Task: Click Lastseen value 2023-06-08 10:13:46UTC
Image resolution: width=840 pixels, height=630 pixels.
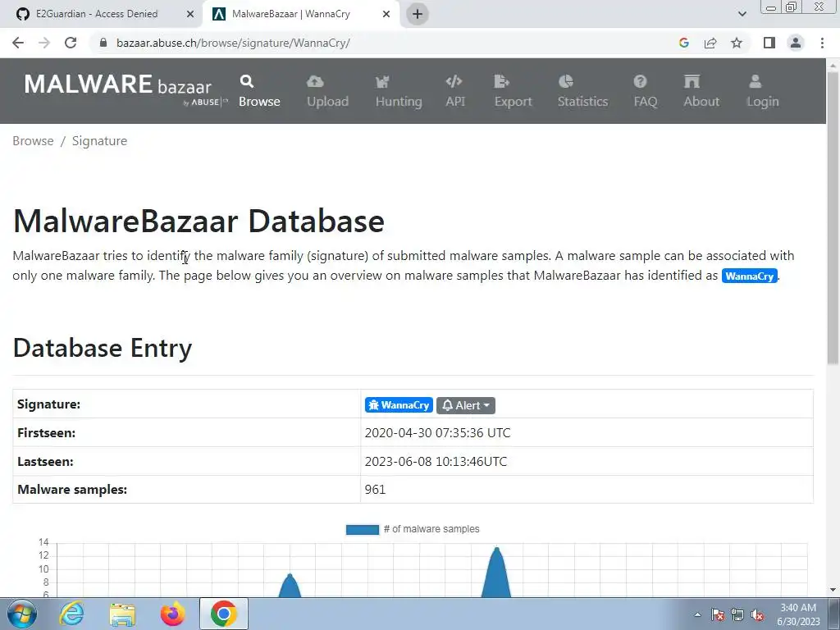Action: (x=436, y=462)
